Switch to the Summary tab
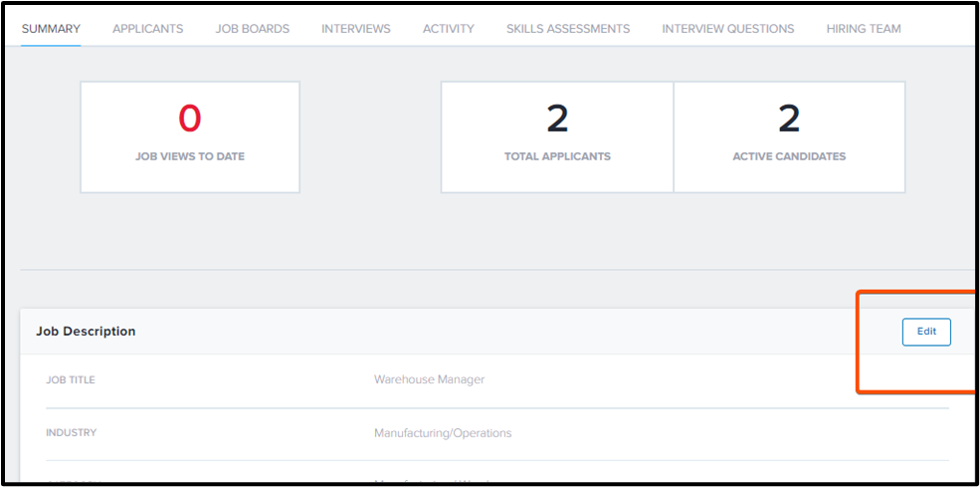 [51, 29]
